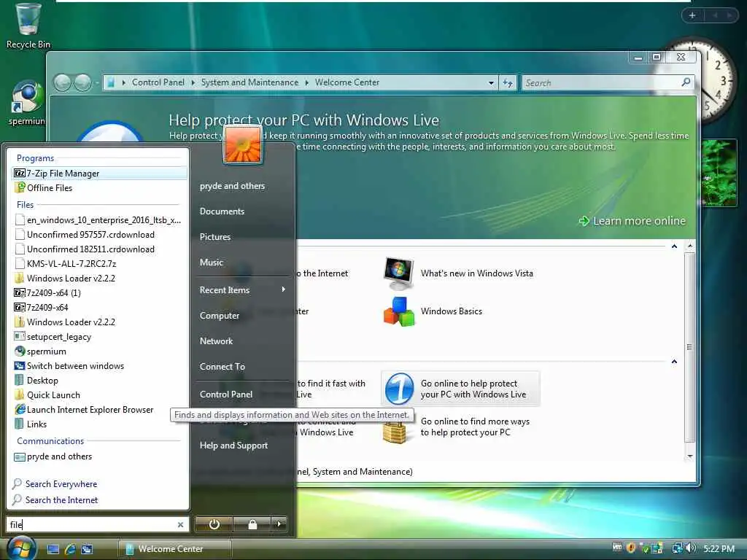
Task: Click refresh button beside address bar
Action: point(508,83)
